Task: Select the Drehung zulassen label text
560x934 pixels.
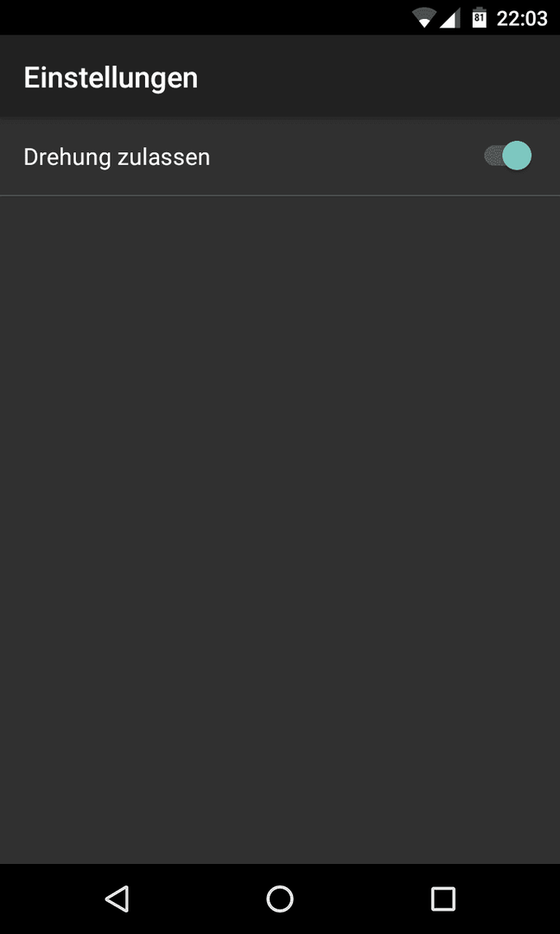Action: (117, 157)
